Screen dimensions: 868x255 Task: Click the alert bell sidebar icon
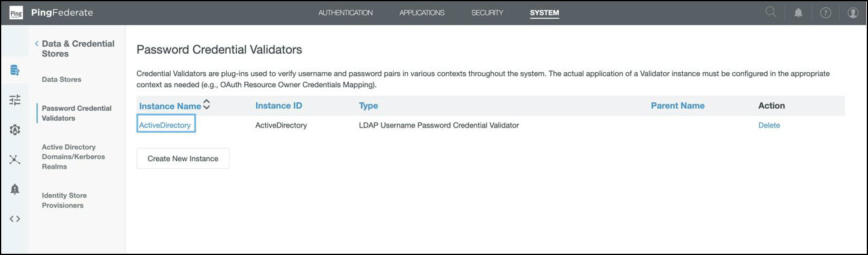point(14,189)
